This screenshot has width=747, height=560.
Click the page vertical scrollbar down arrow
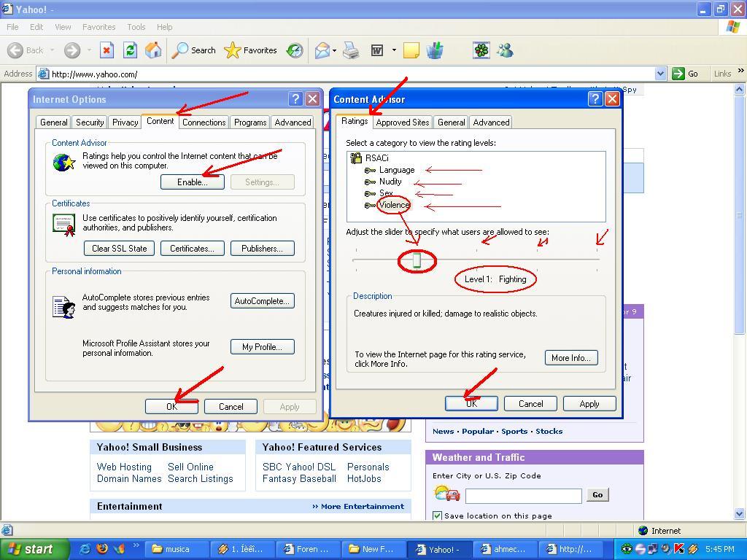740,514
